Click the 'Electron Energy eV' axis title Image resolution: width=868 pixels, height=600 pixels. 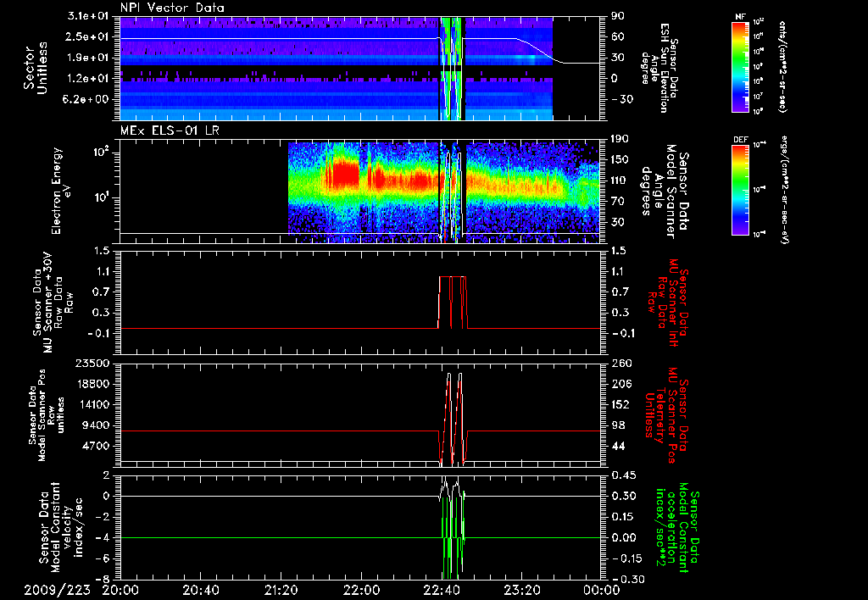tap(61, 191)
